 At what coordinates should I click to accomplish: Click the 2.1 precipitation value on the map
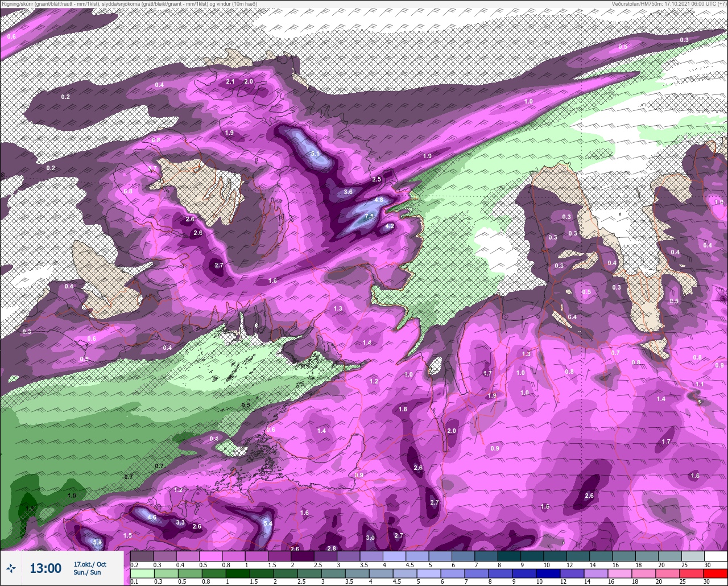point(230,81)
